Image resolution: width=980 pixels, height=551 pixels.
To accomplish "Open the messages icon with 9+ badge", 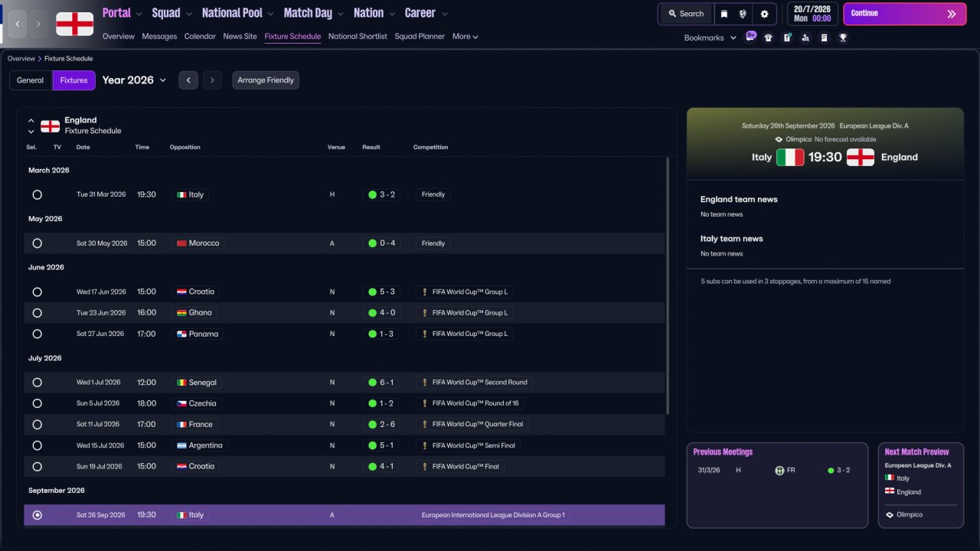I will [750, 37].
